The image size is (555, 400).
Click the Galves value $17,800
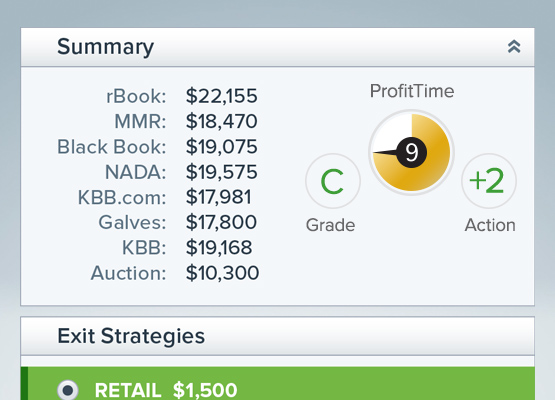coord(222,222)
